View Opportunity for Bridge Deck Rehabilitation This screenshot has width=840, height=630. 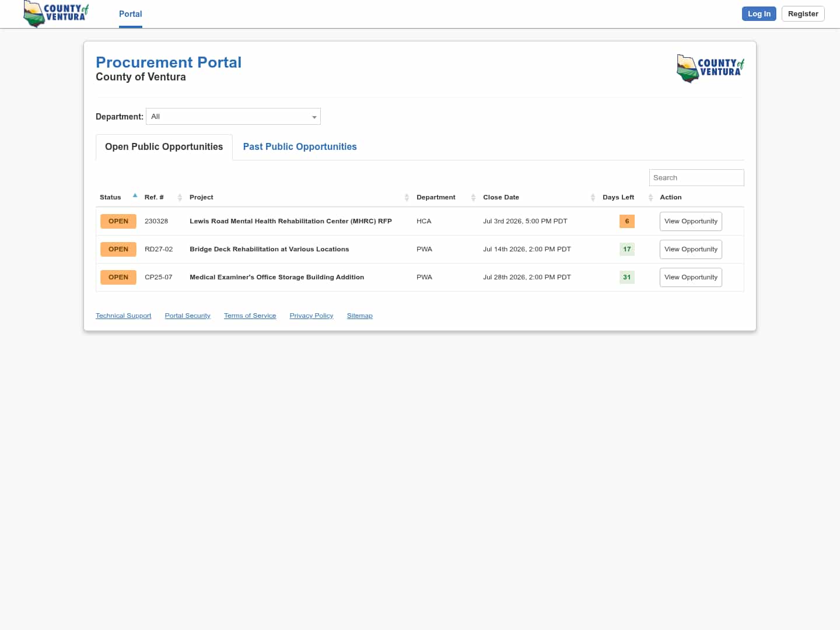click(x=691, y=250)
